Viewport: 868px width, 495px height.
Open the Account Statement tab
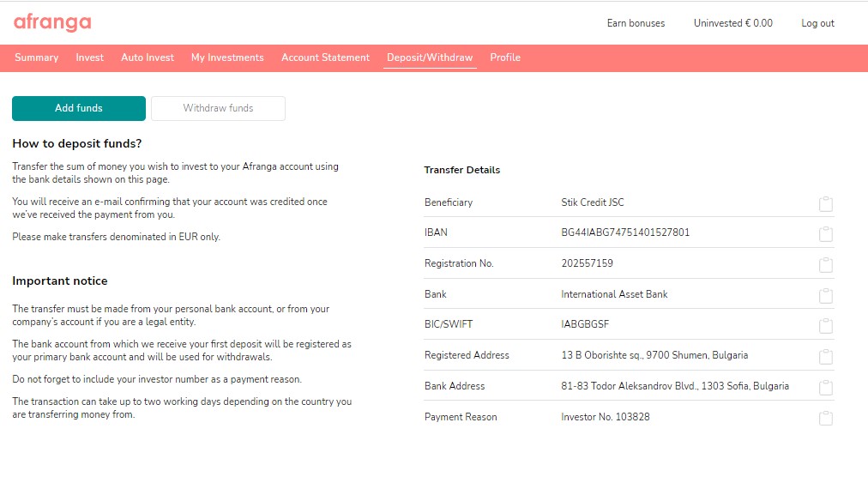pyautogui.click(x=326, y=57)
